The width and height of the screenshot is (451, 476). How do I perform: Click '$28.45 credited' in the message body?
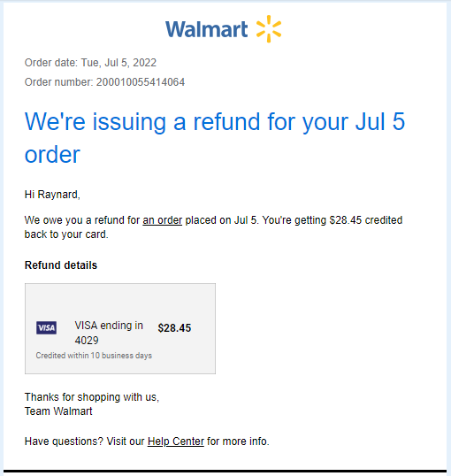coord(366,220)
